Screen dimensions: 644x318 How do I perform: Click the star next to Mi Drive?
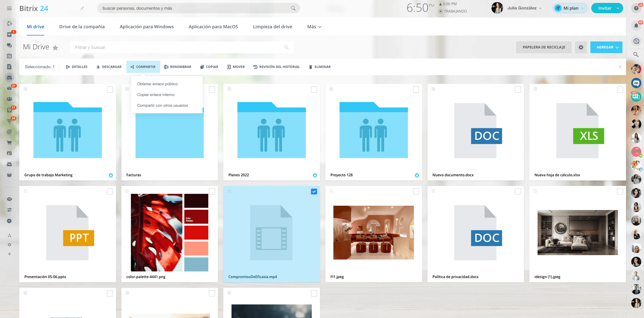pos(55,48)
